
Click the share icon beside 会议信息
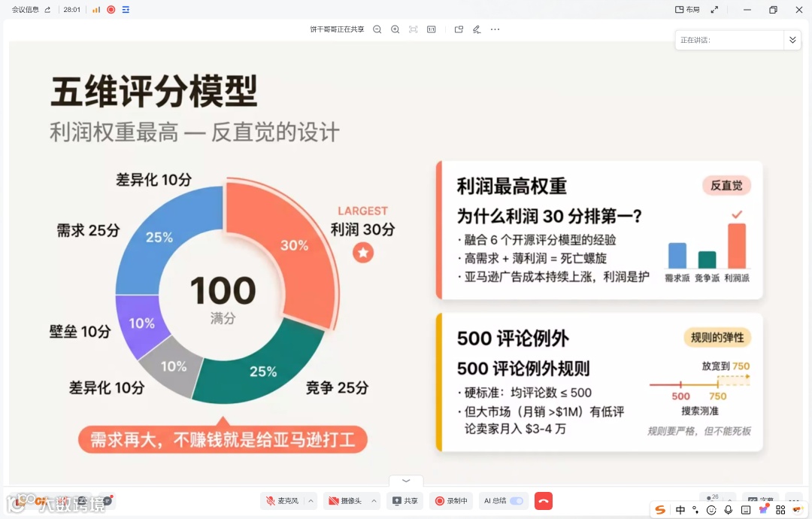tap(47, 10)
